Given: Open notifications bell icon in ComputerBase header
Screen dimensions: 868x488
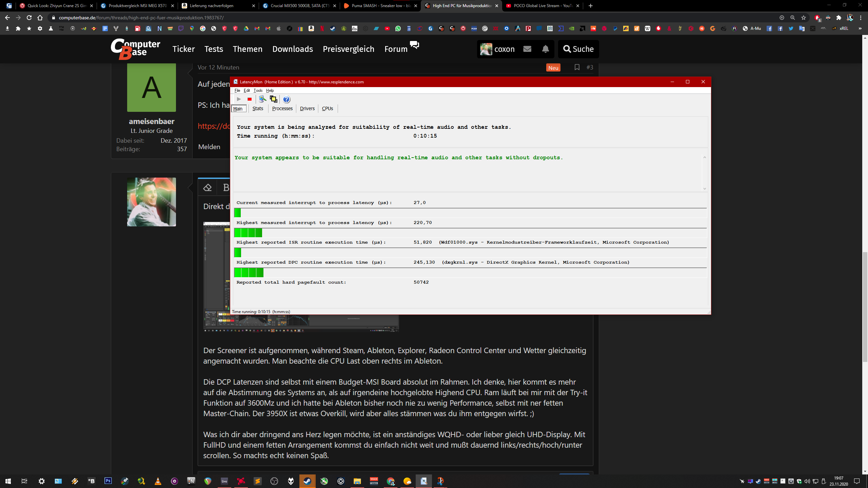Looking at the screenshot, I should tap(545, 49).
